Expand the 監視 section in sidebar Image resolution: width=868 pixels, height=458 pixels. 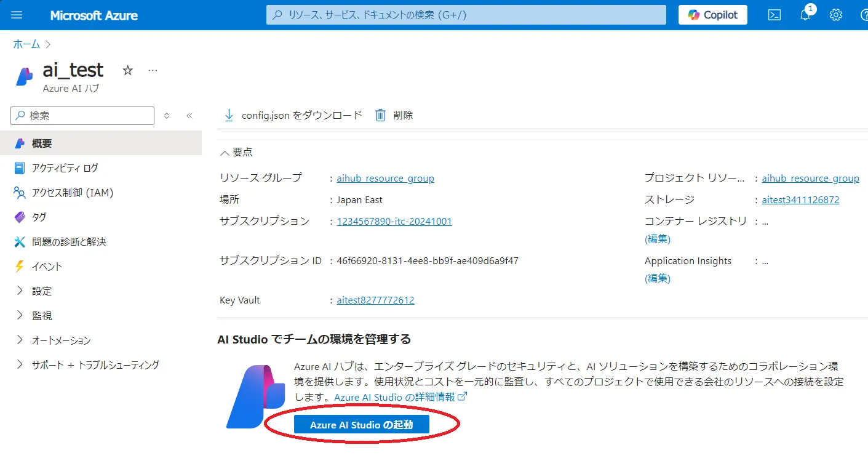coord(20,316)
